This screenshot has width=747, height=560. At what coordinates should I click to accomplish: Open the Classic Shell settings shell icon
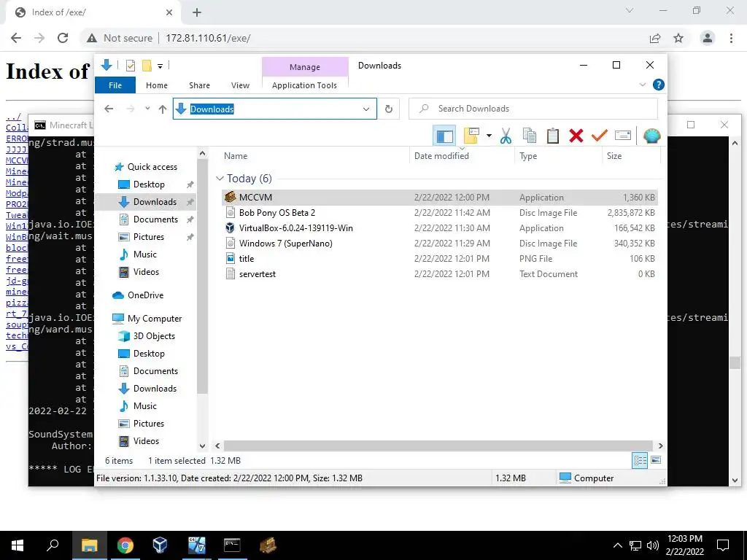651,136
